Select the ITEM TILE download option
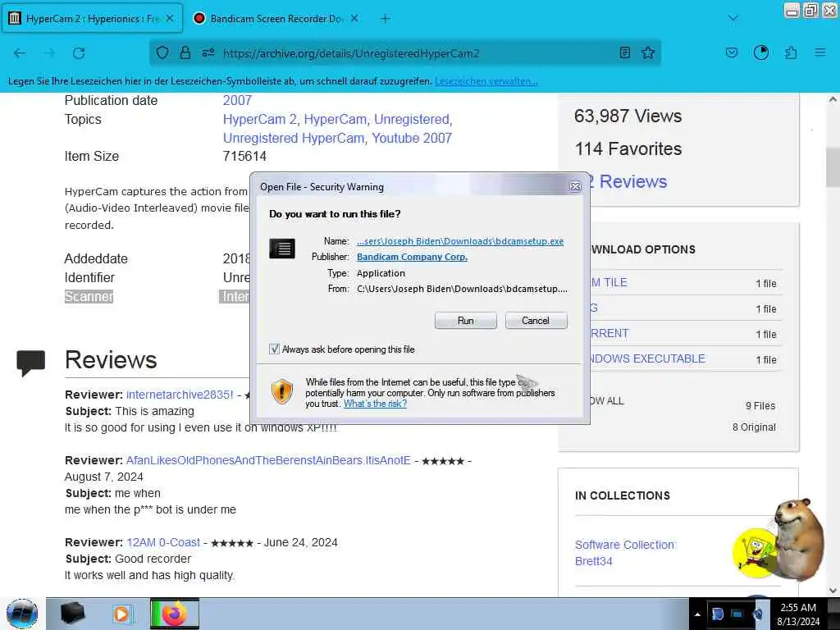 click(609, 282)
